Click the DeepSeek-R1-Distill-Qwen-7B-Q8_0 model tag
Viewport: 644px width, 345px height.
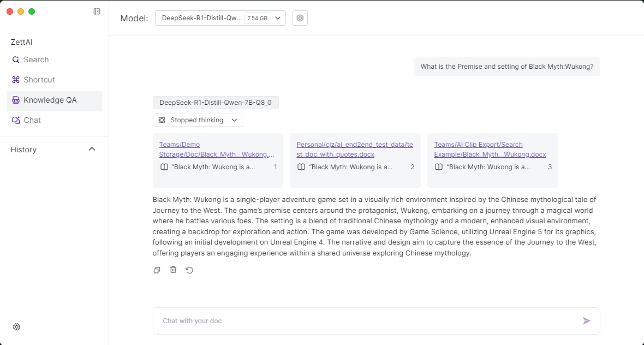point(216,103)
